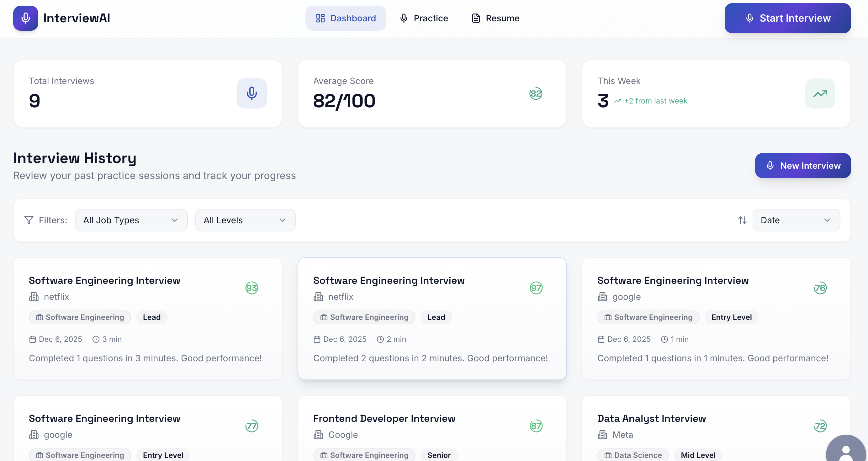Click the Total Interviews microphone icon
Screen dimensions: 868x461
[x=251, y=93]
